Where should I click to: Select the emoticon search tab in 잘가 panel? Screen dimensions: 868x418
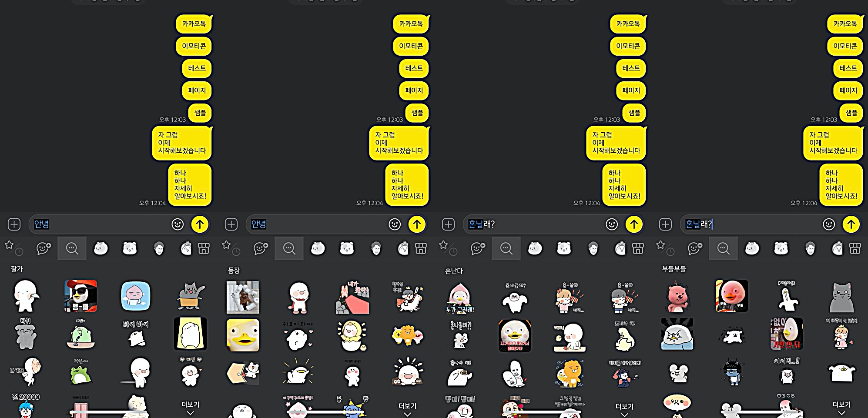72,248
